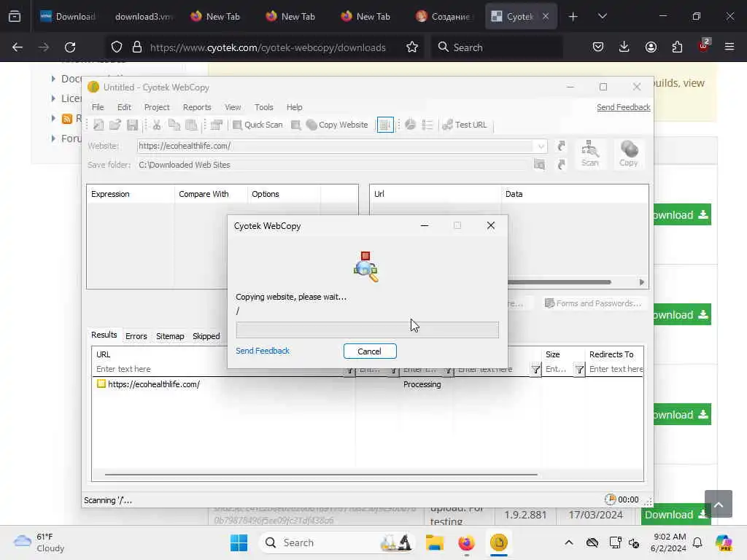Open the list all tabs dropdown chevron
Viewport: 747px width, 560px height.
(x=602, y=16)
